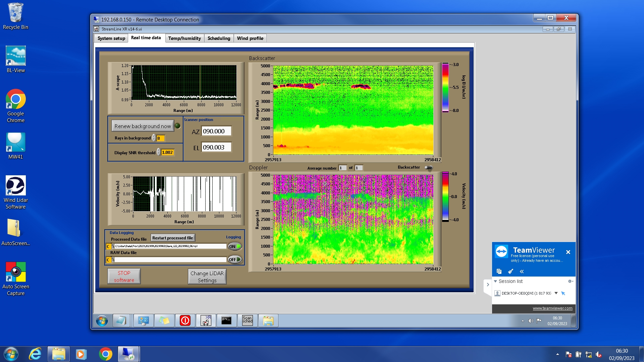Open the Temp/humidity tab

[184, 38]
